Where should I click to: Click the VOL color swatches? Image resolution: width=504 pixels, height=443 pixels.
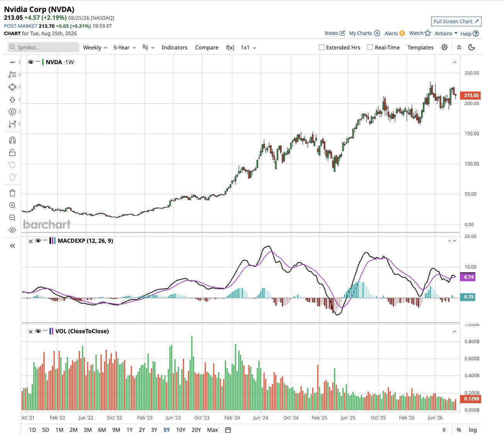tap(51, 331)
